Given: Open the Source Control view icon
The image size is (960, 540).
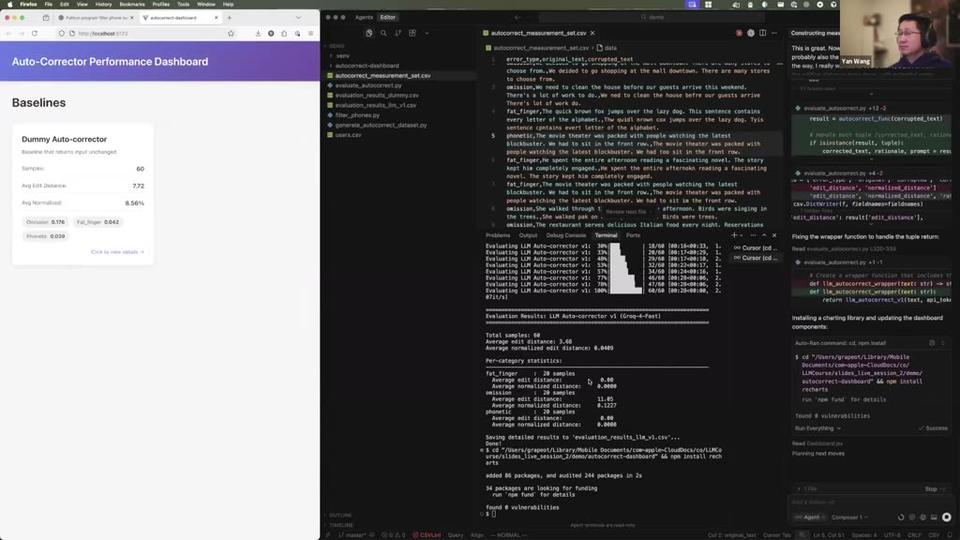Looking at the screenshot, I should click(x=398, y=33).
